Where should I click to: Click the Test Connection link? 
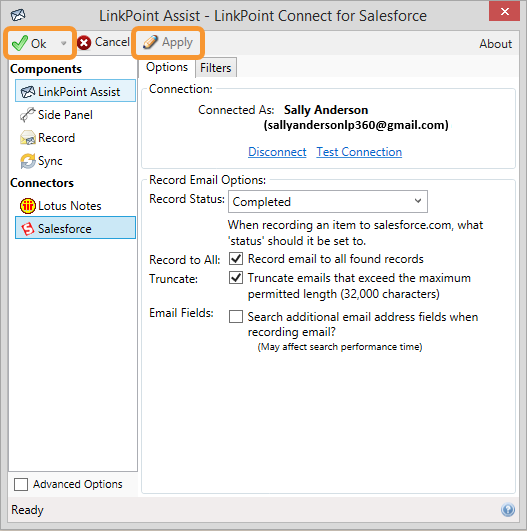click(x=359, y=152)
